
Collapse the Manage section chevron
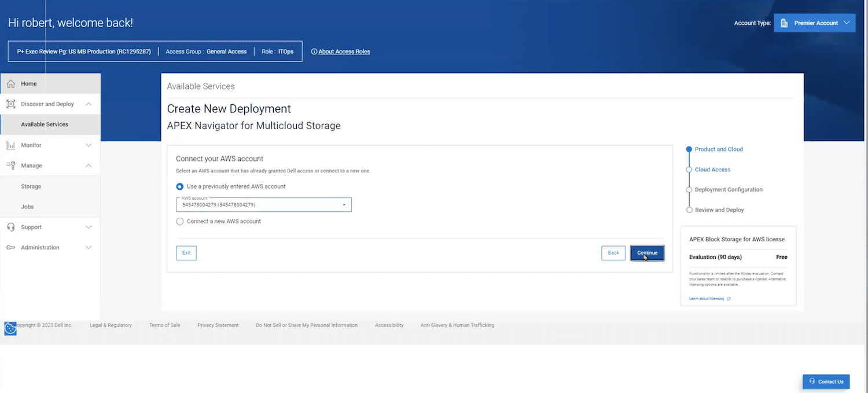[89, 166]
